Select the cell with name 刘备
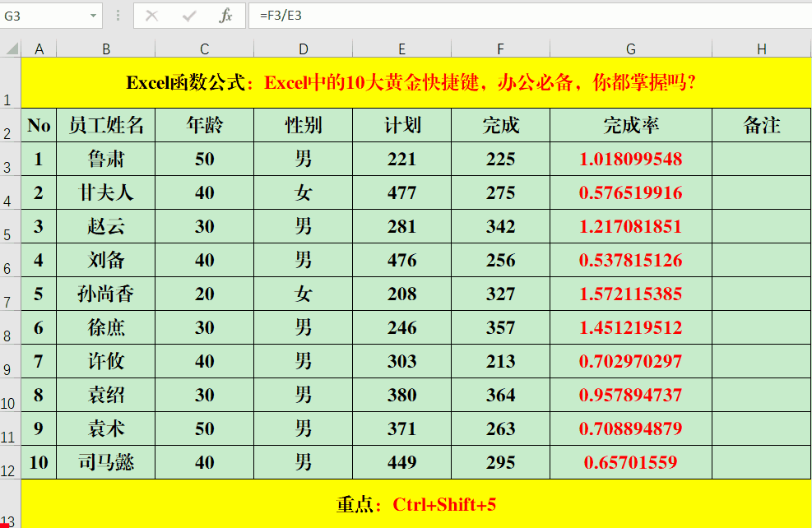 click(105, 260)
